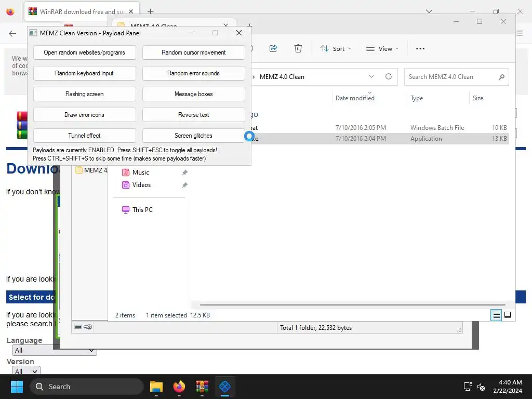This screenshot has height=399, width=532.
Task: Sort by Size column header
Action: [x=478, y=98]
